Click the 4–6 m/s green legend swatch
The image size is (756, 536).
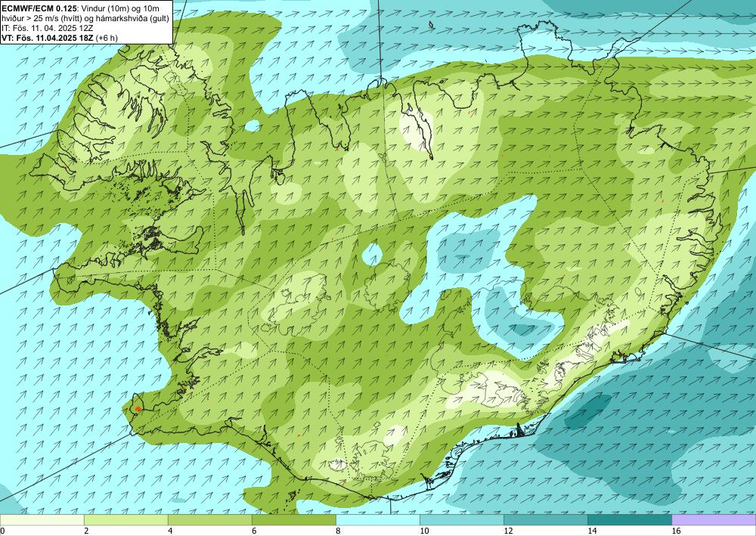209,520
